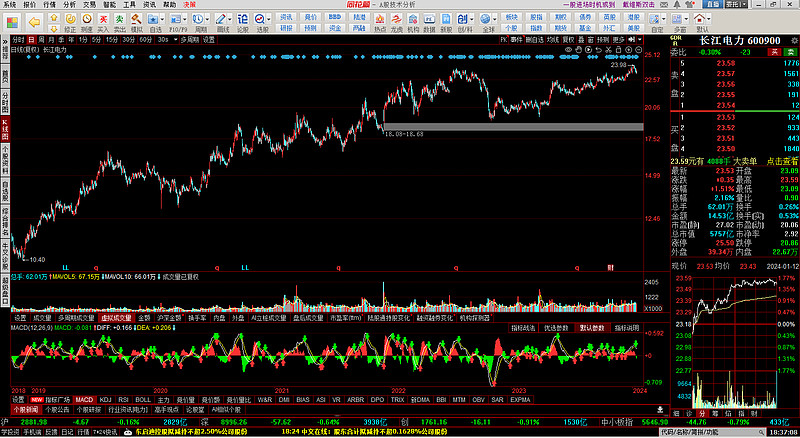Click the download icon in news bar
Screen dimensions: 800x438
[660, 409]
